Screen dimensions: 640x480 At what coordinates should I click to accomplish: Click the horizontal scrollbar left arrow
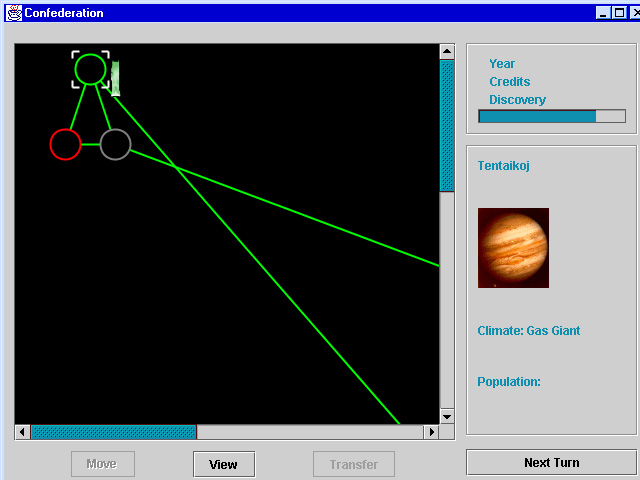tap(22, 432)
